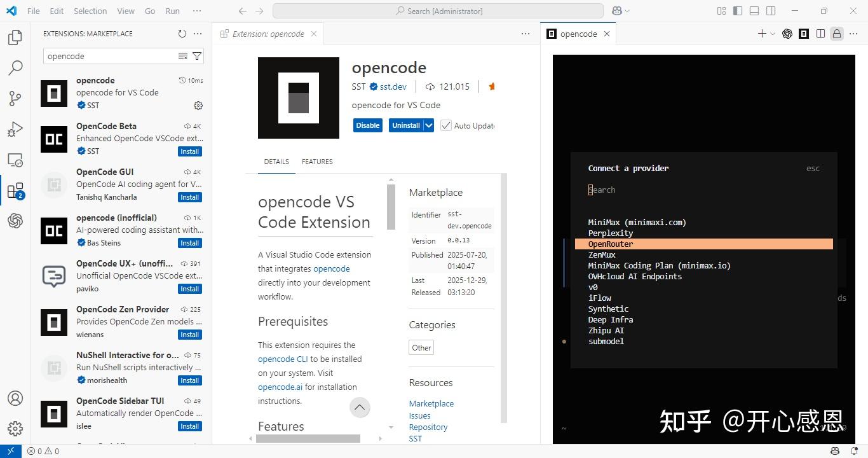The image size is (868, 458).
Task: Open the Manage gear in activity bar
Action: click(x=15, y=428)
